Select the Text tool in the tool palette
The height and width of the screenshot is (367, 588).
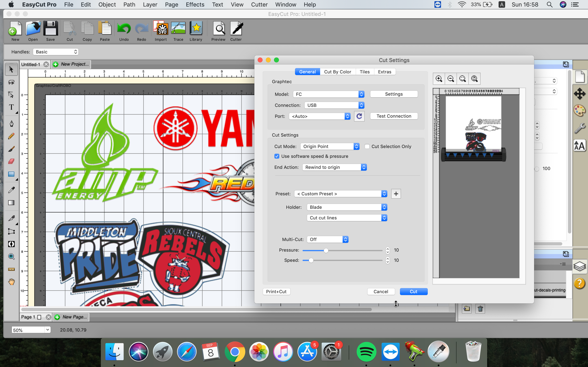pyautogui.click(x=11, y=107)
